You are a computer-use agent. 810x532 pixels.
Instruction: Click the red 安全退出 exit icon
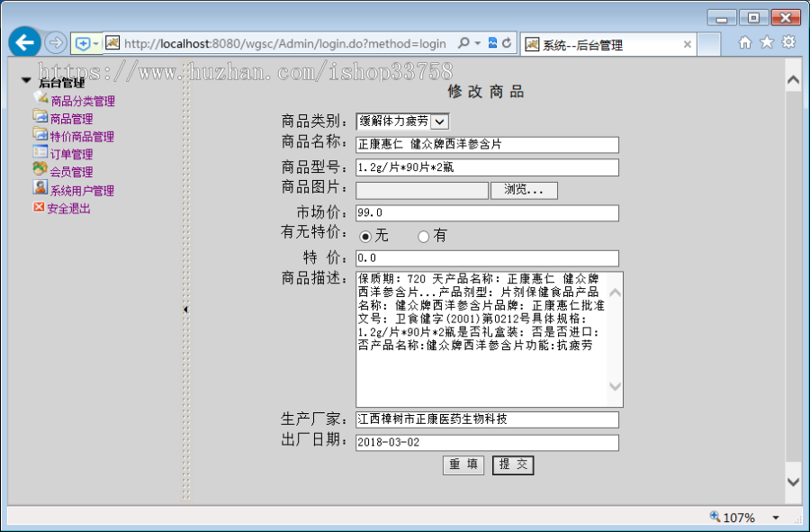[x=39, y=207]
